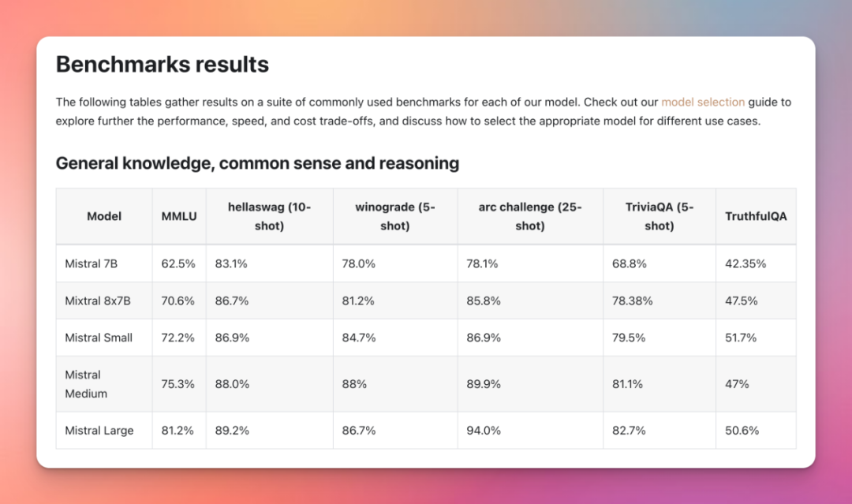Select the TruthfulQA column header

pos(756,216)
